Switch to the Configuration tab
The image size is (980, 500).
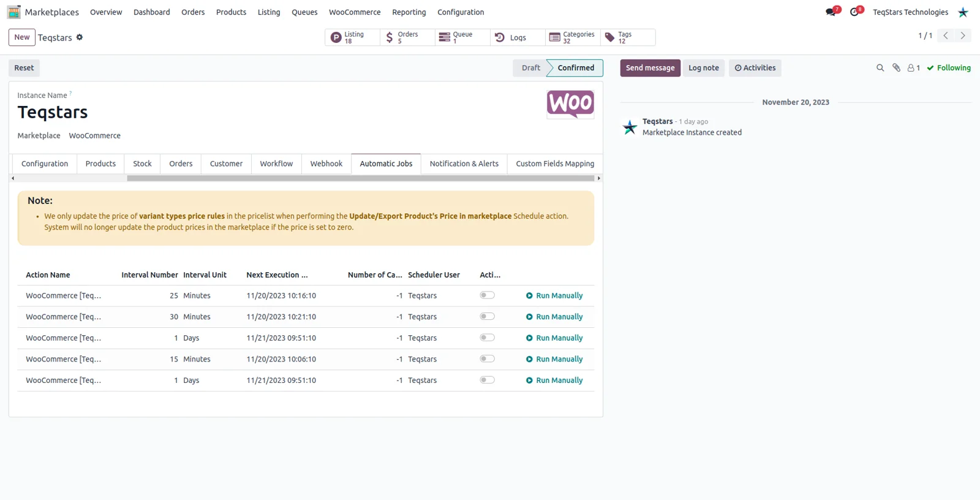click(x=45, y=164)
